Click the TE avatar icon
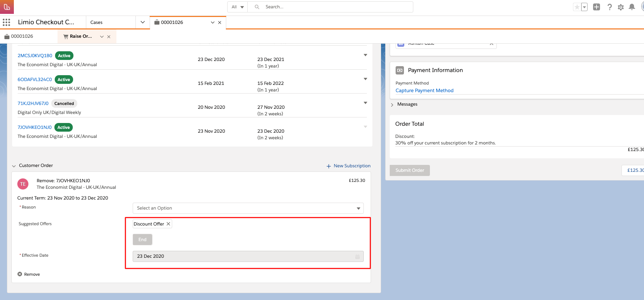The width and height of the screenshot is (644, 300). [23, 184]
